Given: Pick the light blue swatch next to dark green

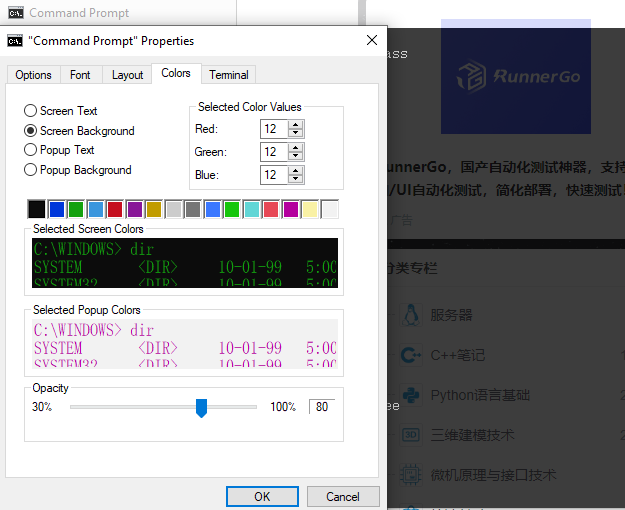Looking at the screenshot, I should point(96,209).
